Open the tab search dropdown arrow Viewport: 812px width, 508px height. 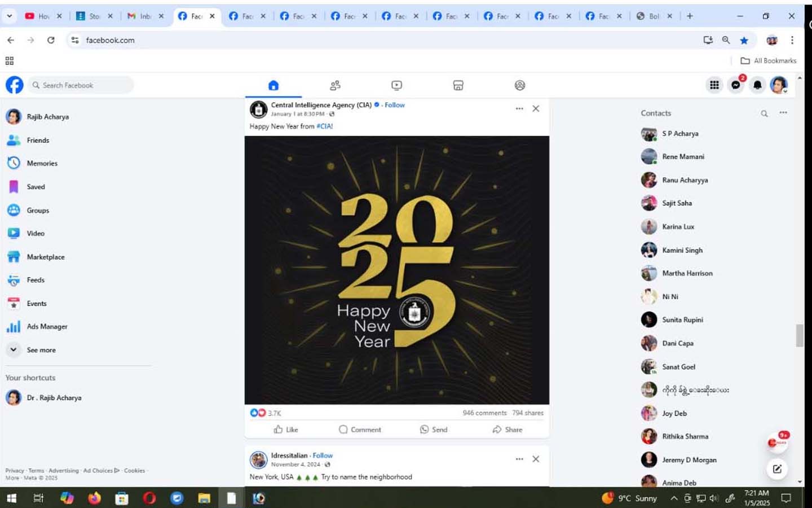pyautogui.click(x=10, y=16)
